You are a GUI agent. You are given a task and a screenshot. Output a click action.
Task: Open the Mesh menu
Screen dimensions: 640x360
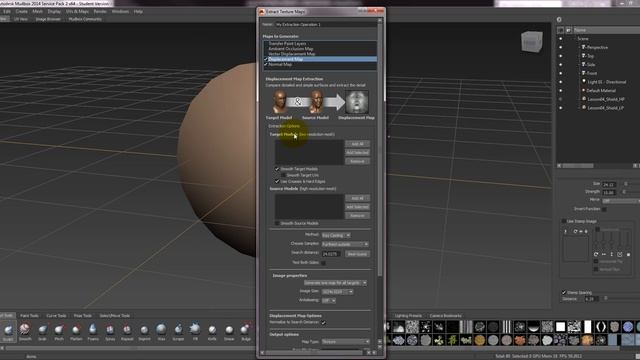(38, 11)
